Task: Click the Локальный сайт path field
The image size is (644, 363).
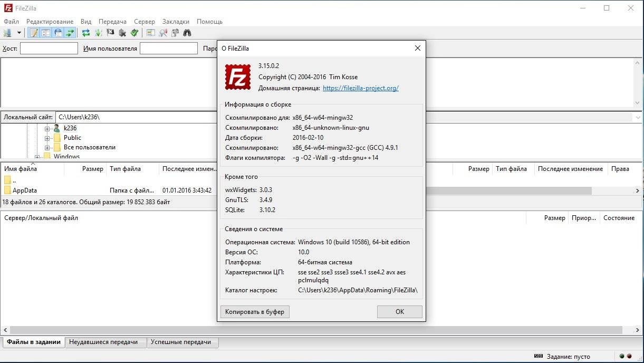Action: pos(136,117)
